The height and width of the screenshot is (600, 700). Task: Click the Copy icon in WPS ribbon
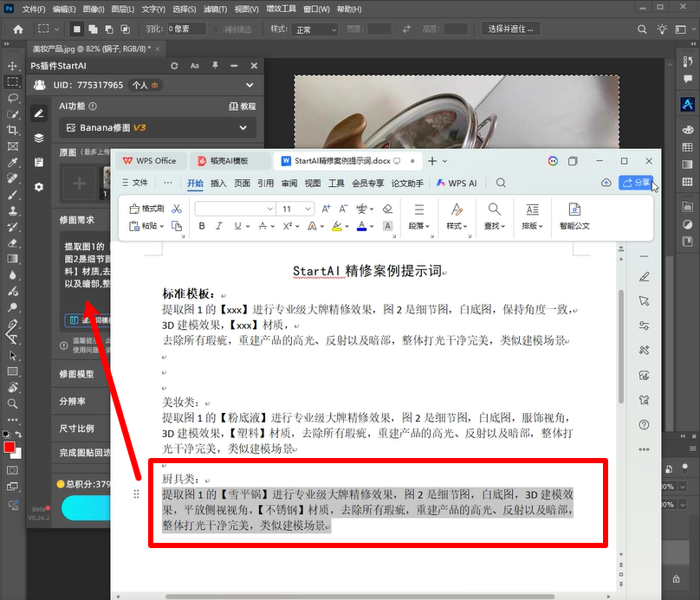pyautogui.click(x=177, y=226)
